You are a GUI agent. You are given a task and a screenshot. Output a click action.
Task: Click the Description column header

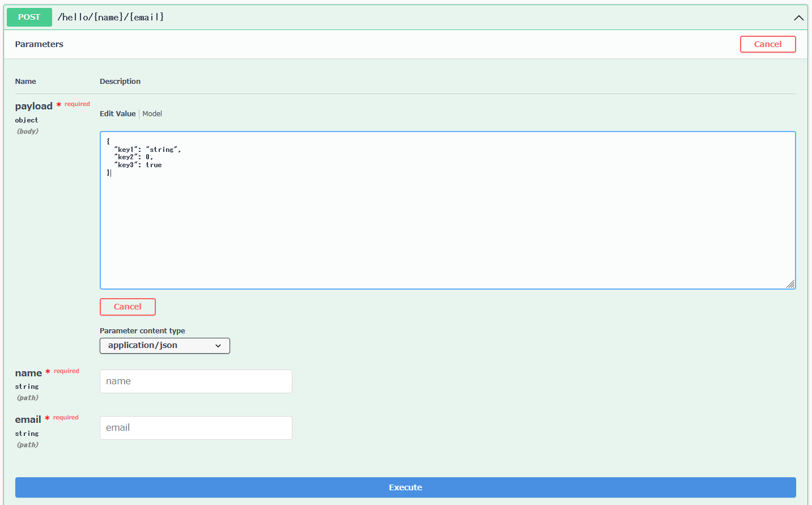pyautogui.click(x=120, y=81)
